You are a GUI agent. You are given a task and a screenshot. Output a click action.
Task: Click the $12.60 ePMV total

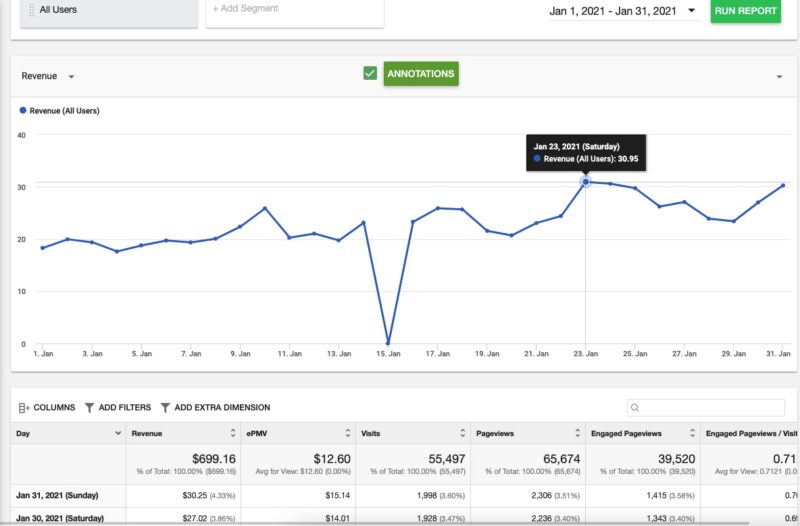[x=332, y=459]
